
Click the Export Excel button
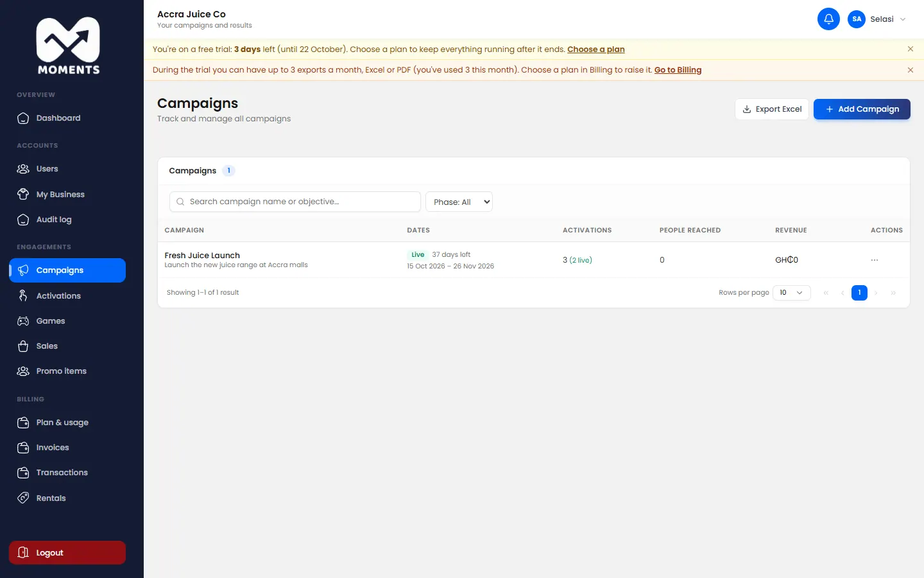click(x=772, y=109)
